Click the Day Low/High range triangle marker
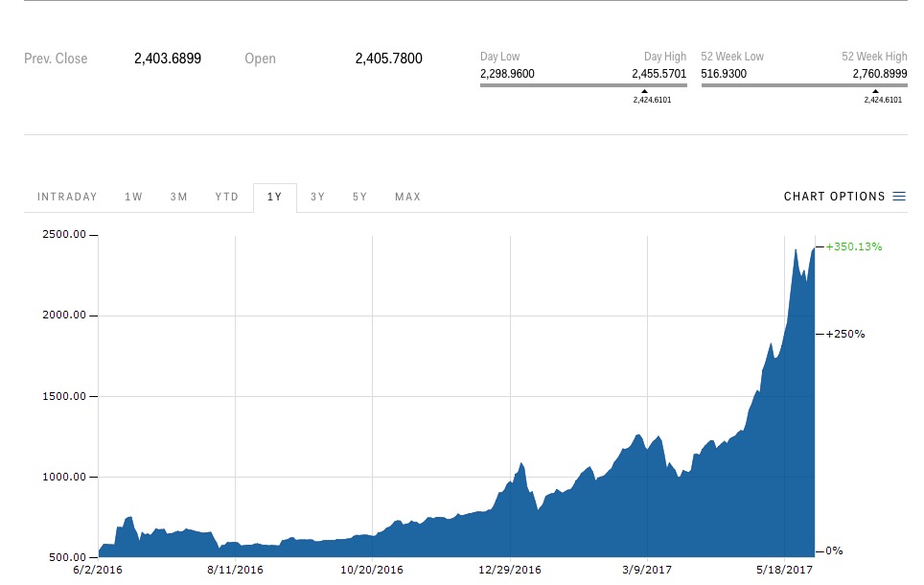 click(644, 92)
